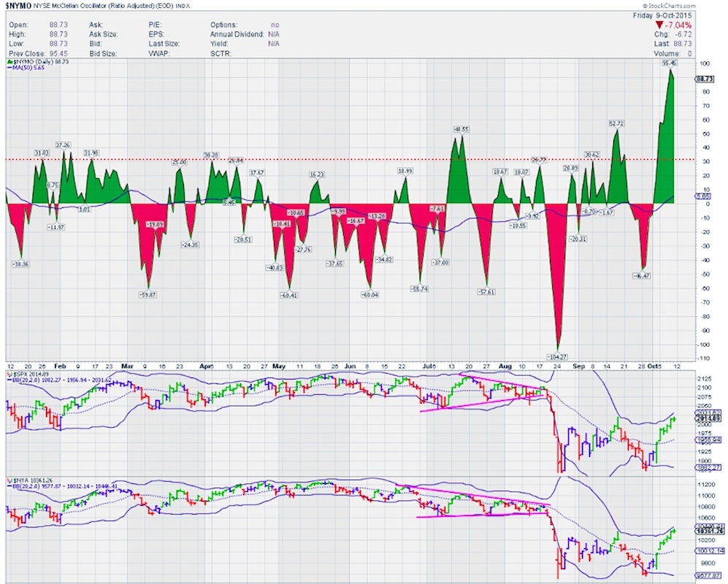Click the -7.04% percent change value

[678, 25]
